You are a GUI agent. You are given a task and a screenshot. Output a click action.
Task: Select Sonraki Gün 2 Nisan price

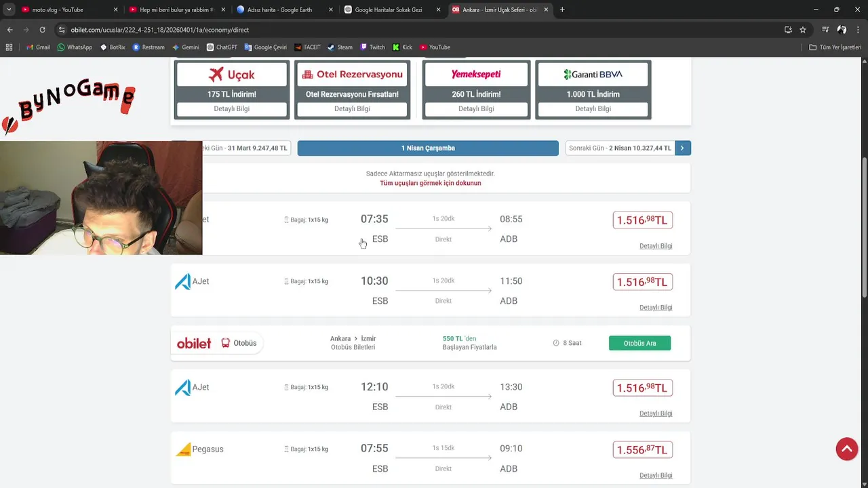(620, 148)
